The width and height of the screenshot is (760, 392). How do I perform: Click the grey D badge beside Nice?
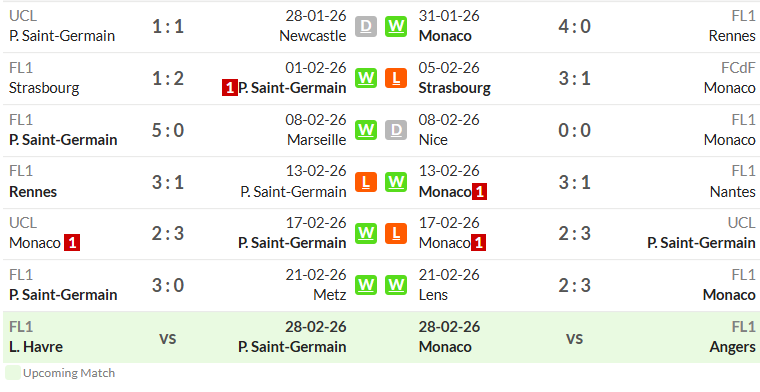point(396,130)
